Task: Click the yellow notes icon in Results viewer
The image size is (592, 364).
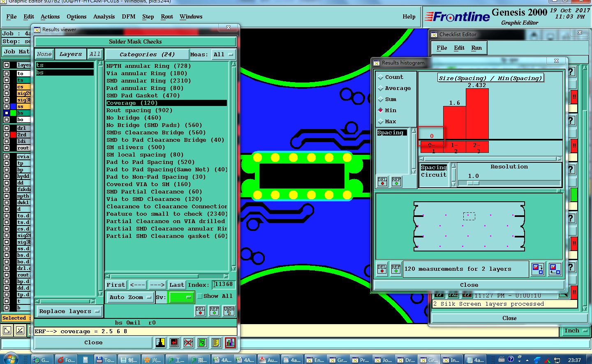Action: (216, 342)
